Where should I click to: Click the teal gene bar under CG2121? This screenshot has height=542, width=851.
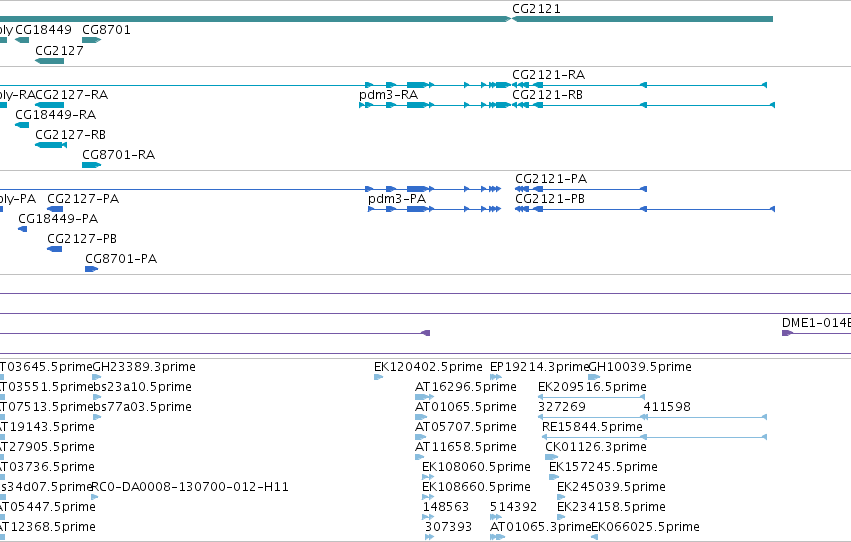point(643,19)
